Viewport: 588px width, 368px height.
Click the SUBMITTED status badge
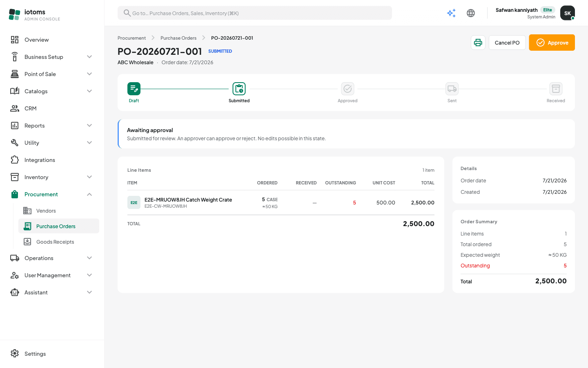220,51
